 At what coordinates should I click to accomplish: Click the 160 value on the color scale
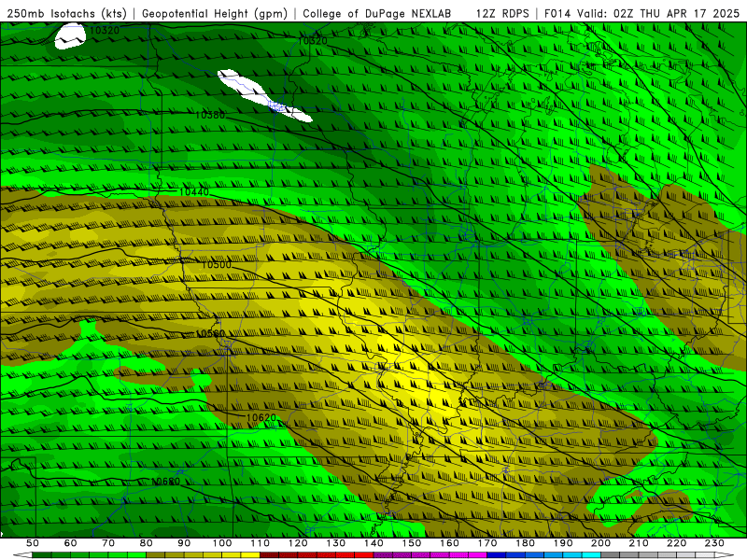(449, 543)
